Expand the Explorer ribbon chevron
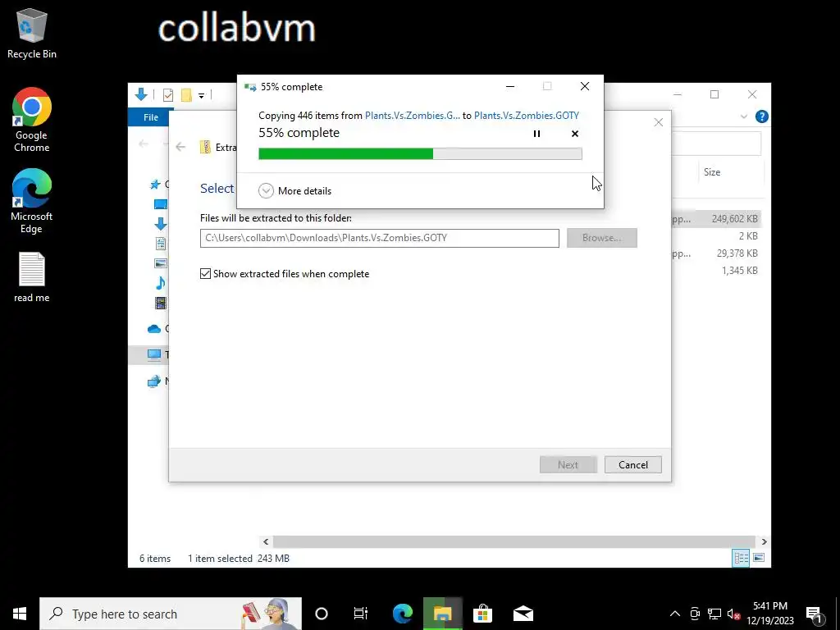The width and height of the screenshot is (840, 630). 743,116
